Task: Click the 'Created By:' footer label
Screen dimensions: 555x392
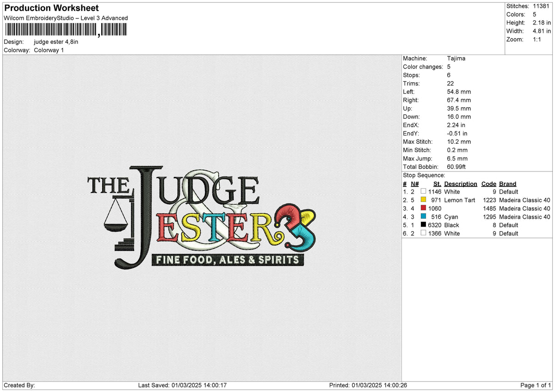Action: coord(19,385)
